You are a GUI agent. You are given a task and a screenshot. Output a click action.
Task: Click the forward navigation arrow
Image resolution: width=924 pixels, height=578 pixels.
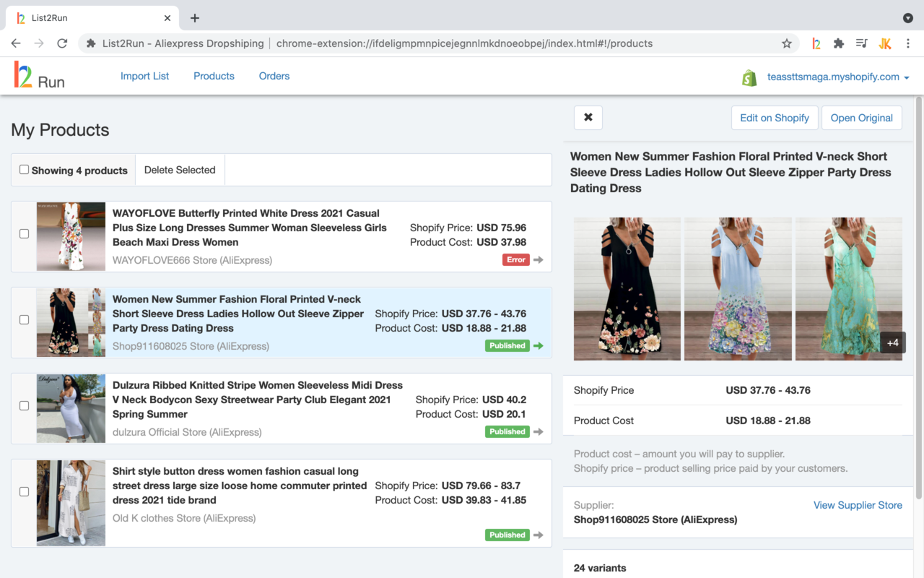(39, 43)
